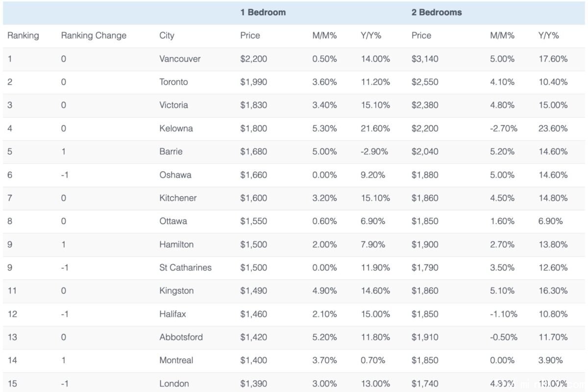Select the St Catharines city cell
This screenshot has width=588, height=392.
coord(185,268)
